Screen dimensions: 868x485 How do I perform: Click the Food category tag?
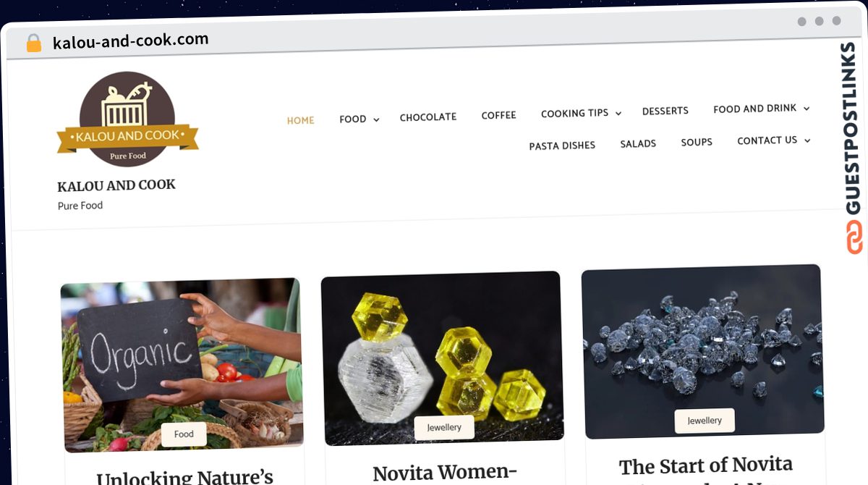(184, 434)
